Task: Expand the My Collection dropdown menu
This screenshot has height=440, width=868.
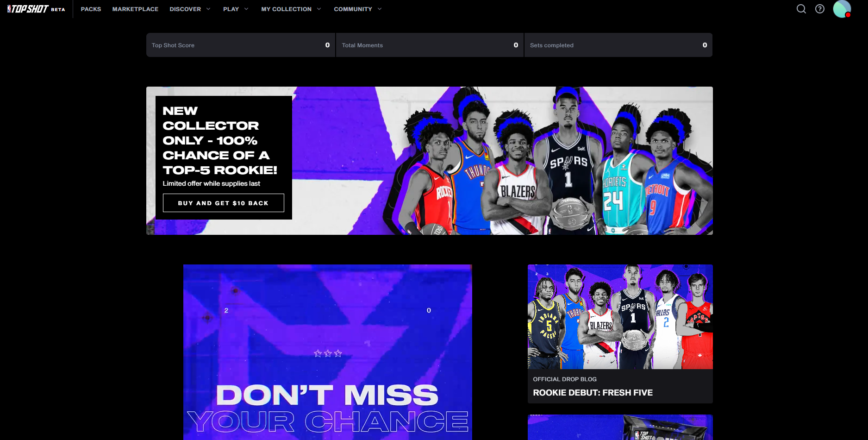Action: tap(291, 9)
